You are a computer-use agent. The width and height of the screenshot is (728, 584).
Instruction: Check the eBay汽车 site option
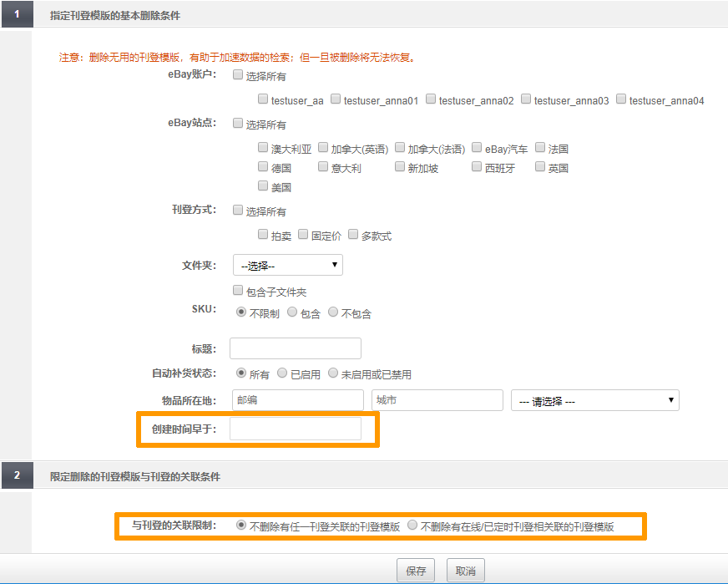(x=477, y=147)
